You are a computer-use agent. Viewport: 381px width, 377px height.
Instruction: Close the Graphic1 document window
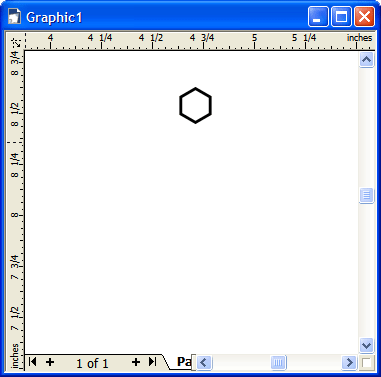click(364, 17)
